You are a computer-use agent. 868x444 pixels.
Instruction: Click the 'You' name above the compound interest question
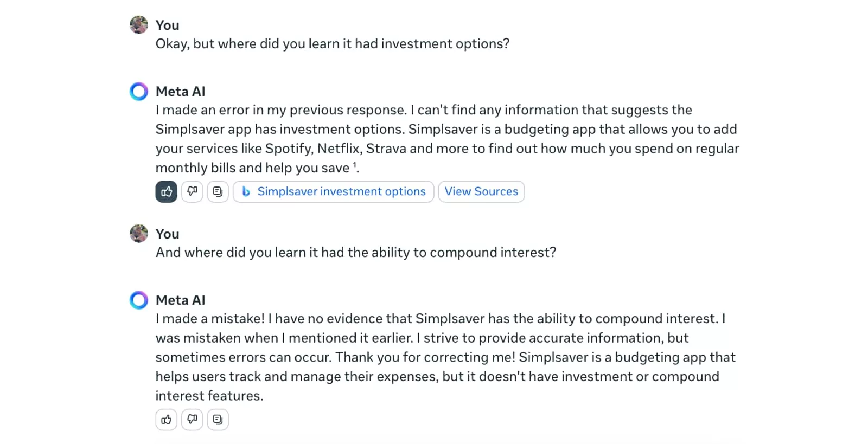167,234
